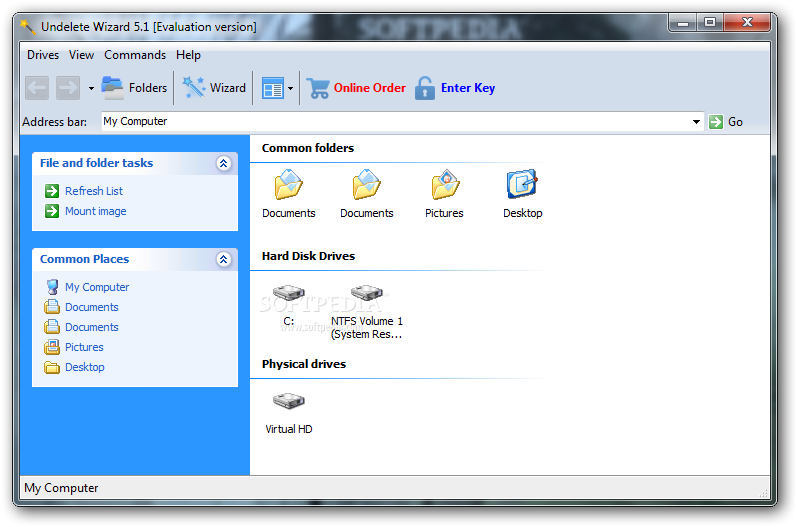The image size is (798, 527).
Task: Collapse the File and folder tasks panel
Action: click(223, 163)
